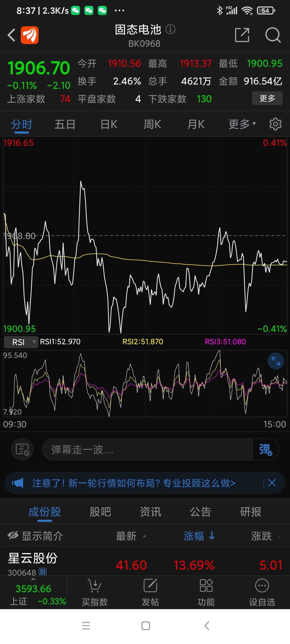Open the 注意了 advisory banner link

[134, 483]
